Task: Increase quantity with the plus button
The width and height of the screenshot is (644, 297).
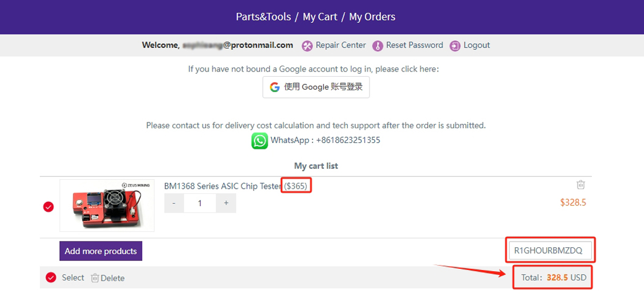Action: pos(226,203)
